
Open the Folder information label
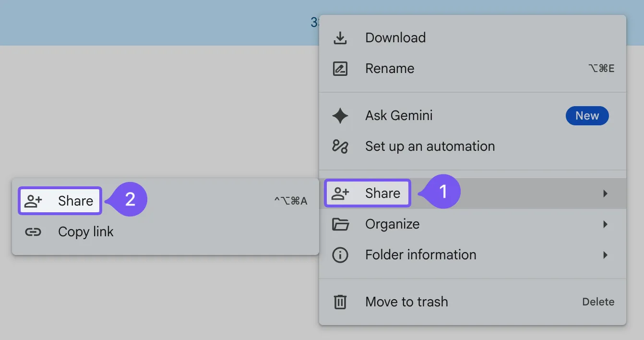(421, 255)
